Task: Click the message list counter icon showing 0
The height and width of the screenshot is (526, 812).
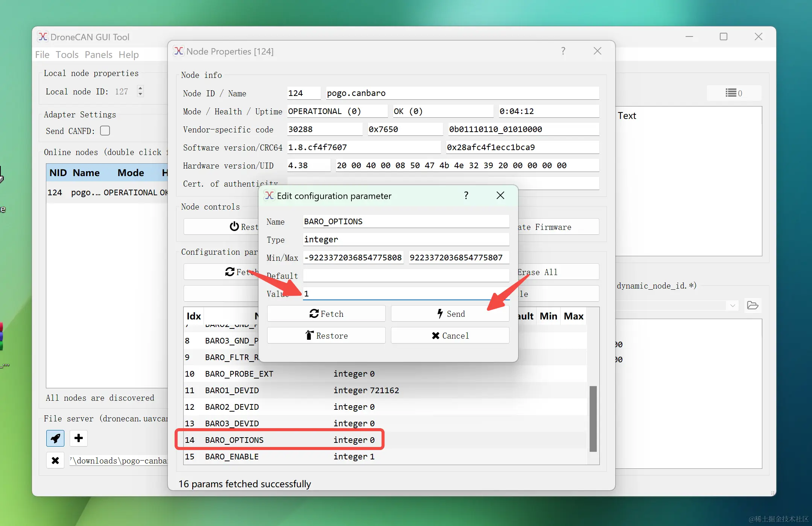Action: [733, 93]
